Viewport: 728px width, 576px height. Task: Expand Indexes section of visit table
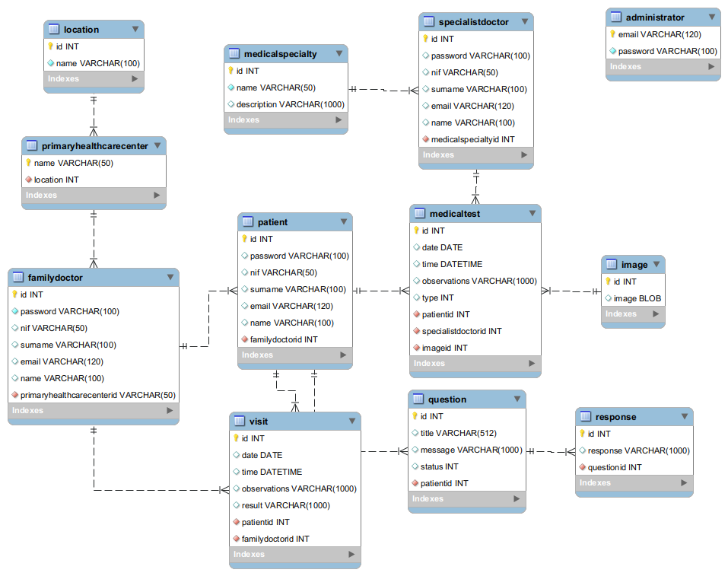[x=351, y=555]
